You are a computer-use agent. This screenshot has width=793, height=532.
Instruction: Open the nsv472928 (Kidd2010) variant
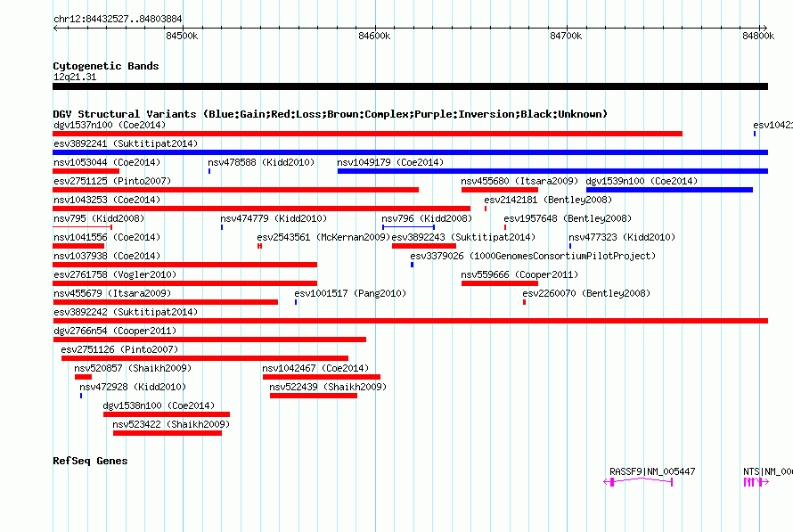(133, 387)
